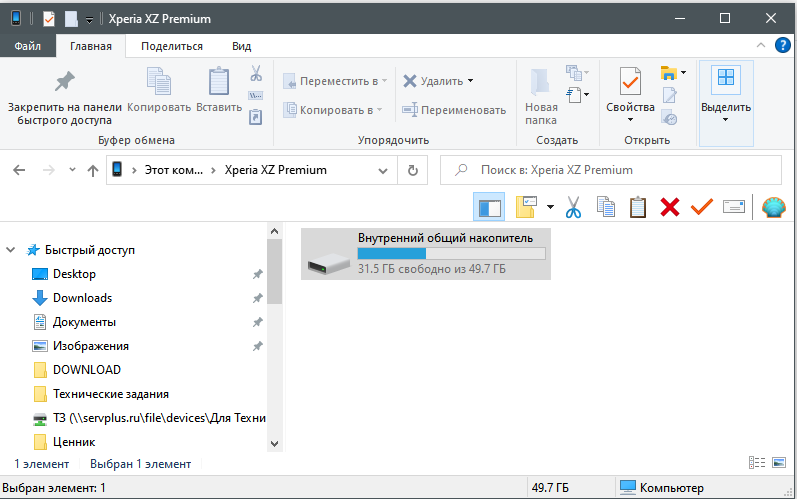Click the red X delete toolbar icon
This screenshot has height=499, width=797.
670,207
